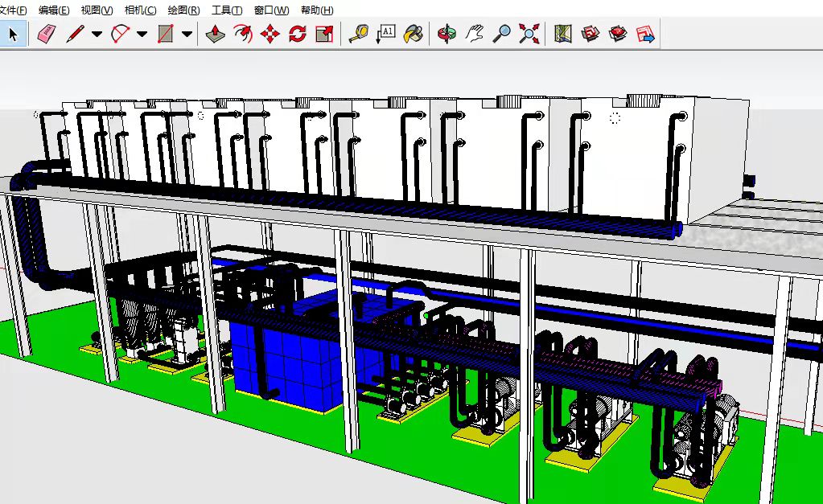Open the 相机(C) camera menu

pos(140,10)
